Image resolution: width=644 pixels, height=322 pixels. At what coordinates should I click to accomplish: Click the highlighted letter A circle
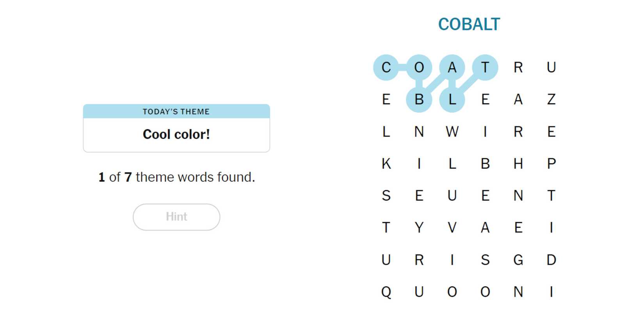coord(452,68)
